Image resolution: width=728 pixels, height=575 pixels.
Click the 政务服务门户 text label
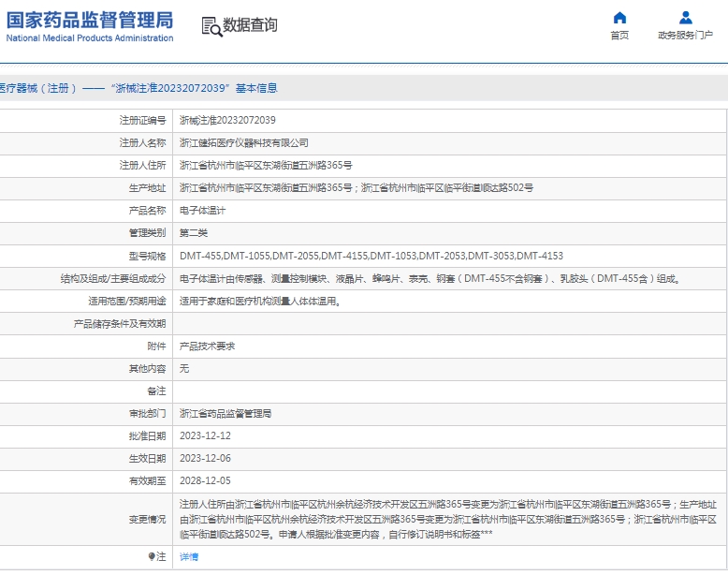pos(685,36)
